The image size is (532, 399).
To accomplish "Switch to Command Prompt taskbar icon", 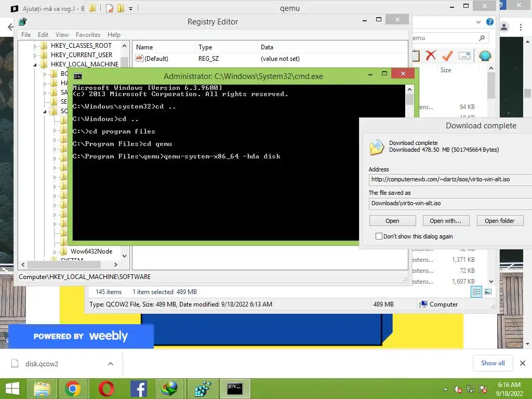I will coord(235,389).
